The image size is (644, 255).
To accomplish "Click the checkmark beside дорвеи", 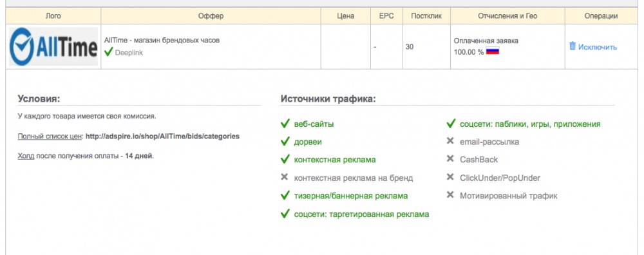I will [285, 142].
